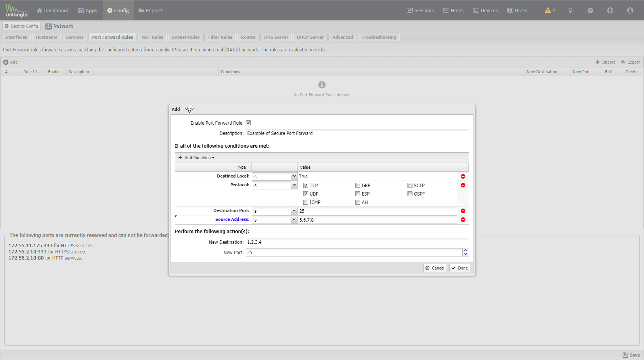Image resolution: width=644 pixels, height=360 pixels.
Task: Increment New Port using the stepper
Action: (465, 250)
